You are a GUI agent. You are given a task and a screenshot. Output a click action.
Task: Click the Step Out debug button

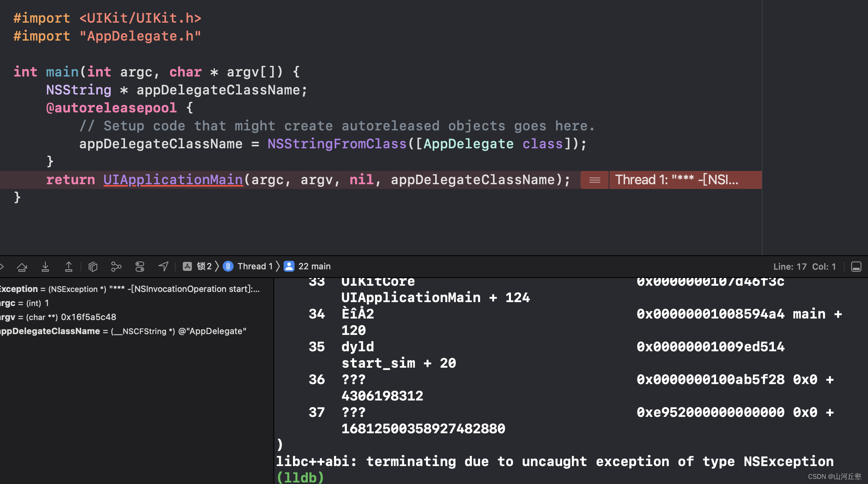click(68, 267)
